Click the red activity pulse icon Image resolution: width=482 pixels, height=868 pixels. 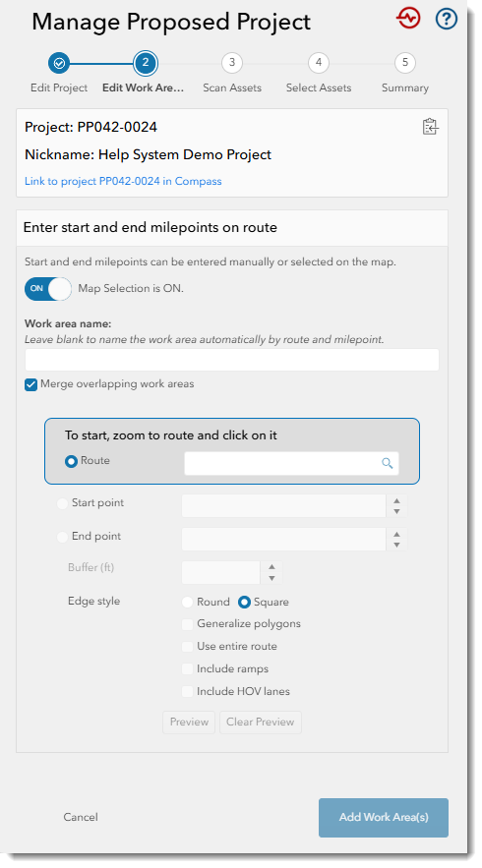(x=408, y=19)
